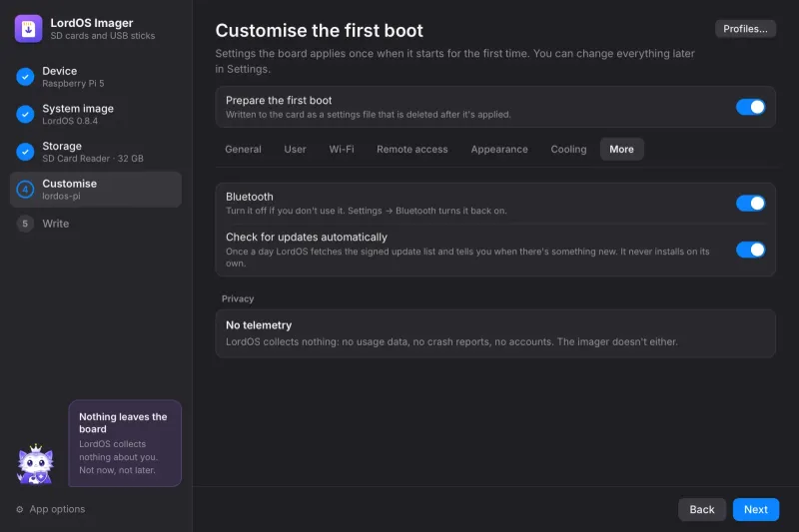The width and height of the screenshot is (799, 532).
Task: Click the 'lordos-pi' hostname text
Action: [61, 196]
